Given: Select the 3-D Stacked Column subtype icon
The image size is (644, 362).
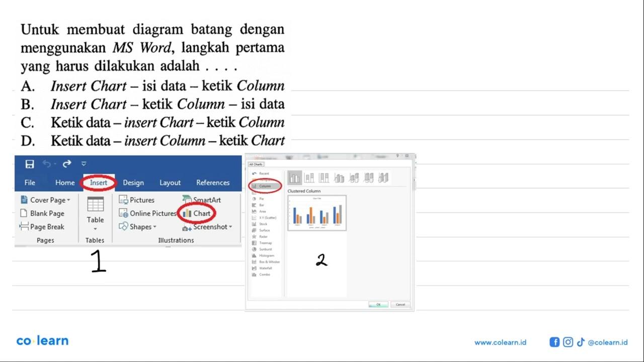Looking at the screenshot, I should pos(354,177).
